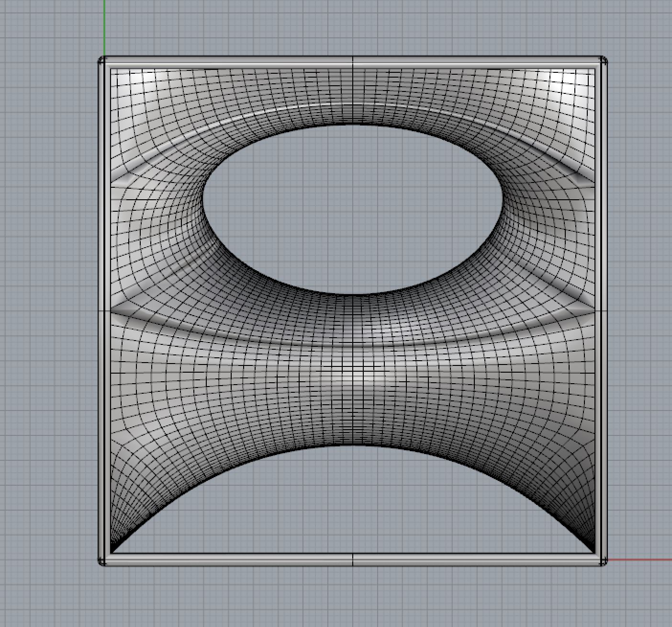Click the seam midpoint on the bottom frame bar
672x627 pixels.
[x=353, y=560]
